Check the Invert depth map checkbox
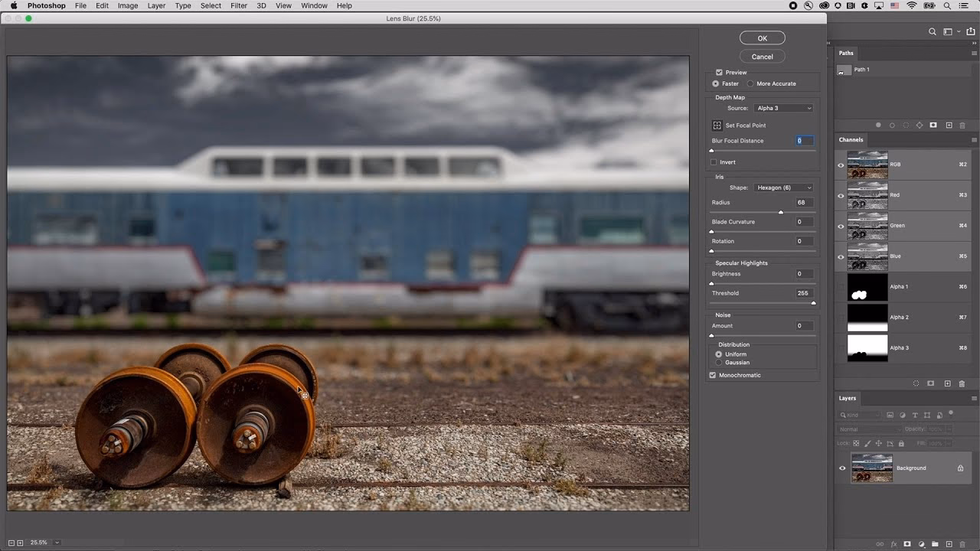The image size is (980, 551). 714,161
